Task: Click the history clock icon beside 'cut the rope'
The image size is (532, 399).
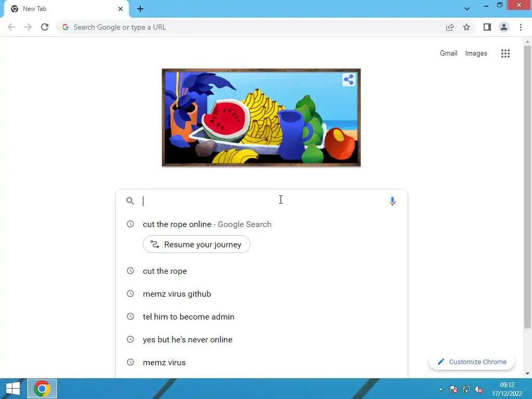Action: pyautogui.click(x=130, y=271)
